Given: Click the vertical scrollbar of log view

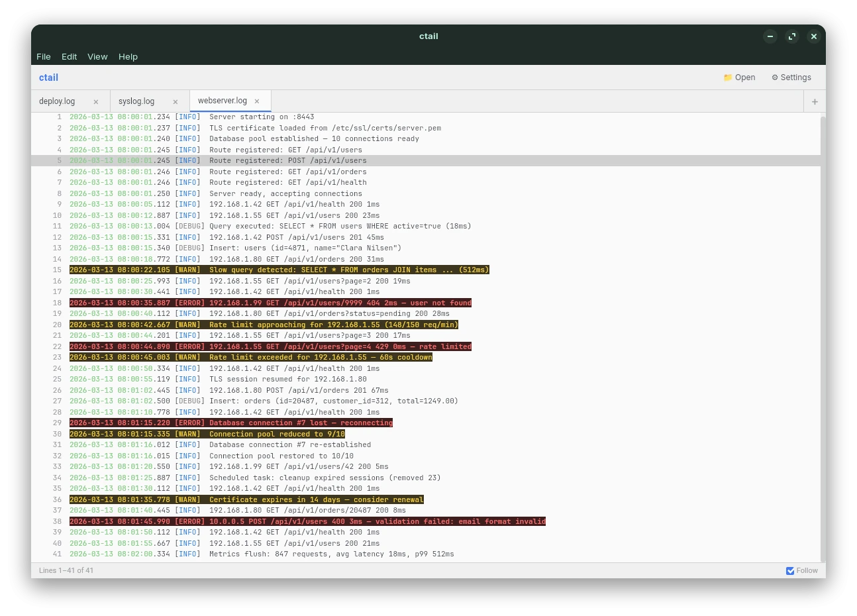Looking at the screenshot, I should 823,338.
